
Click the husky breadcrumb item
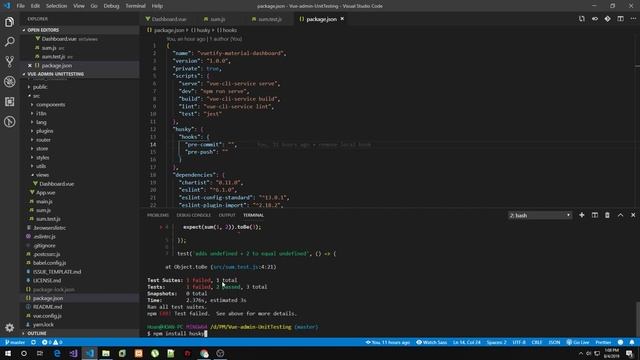pyautogui.click(x=201, y=30)
